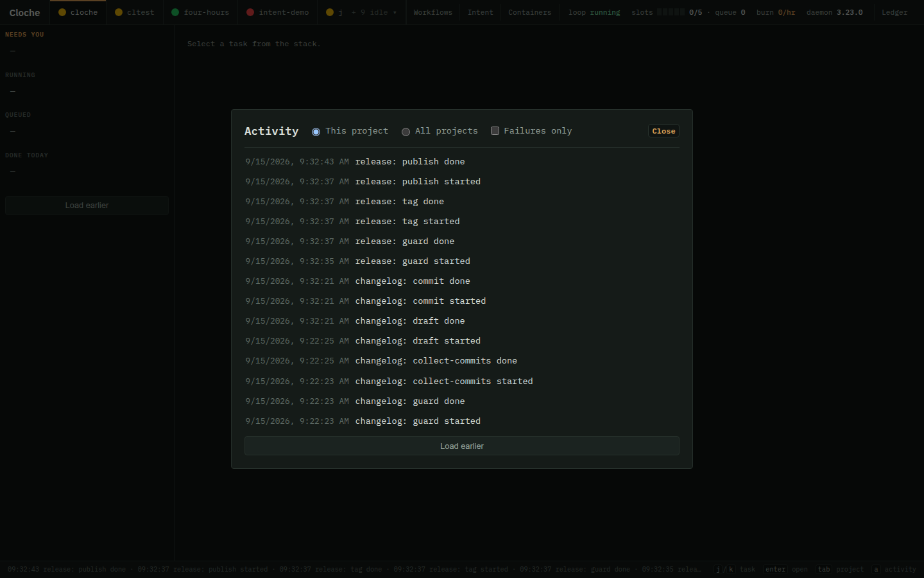Click the loop running status
The width and height of the screenshot is (924, 578).
[x=594, y=12]
